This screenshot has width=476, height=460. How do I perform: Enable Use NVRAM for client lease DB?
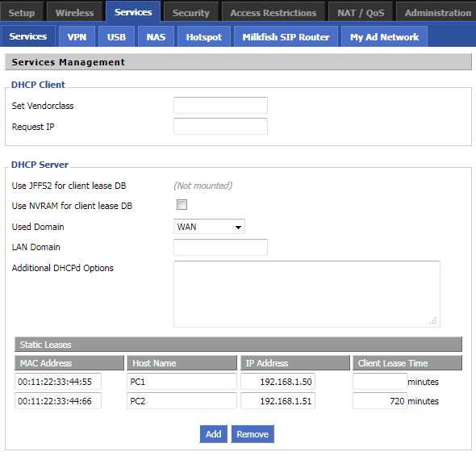point(182,205)
